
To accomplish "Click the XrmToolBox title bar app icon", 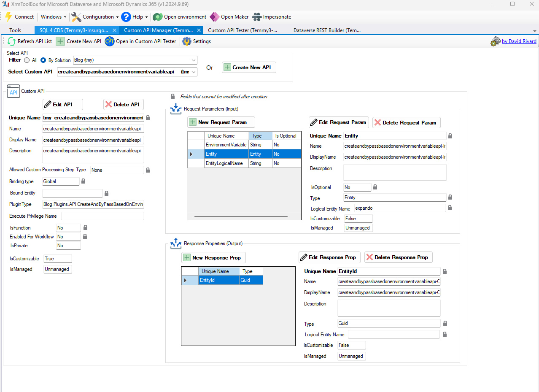I will [x=5, y=4].
